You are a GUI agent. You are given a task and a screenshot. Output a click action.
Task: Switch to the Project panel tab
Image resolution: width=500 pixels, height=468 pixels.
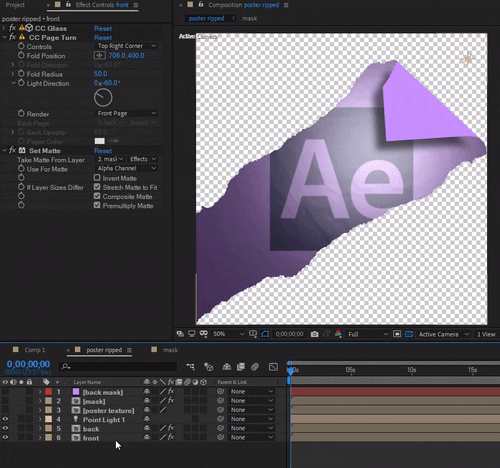[x=15, y=5]
